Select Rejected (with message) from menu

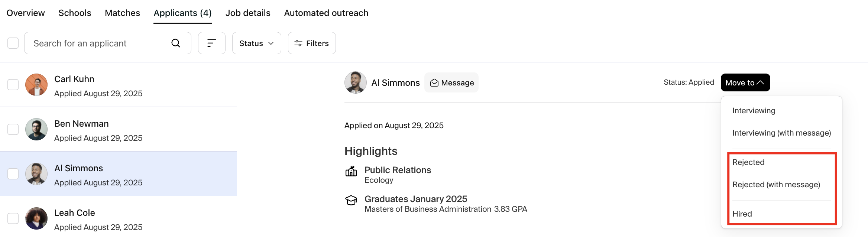(x=776, y=185)
